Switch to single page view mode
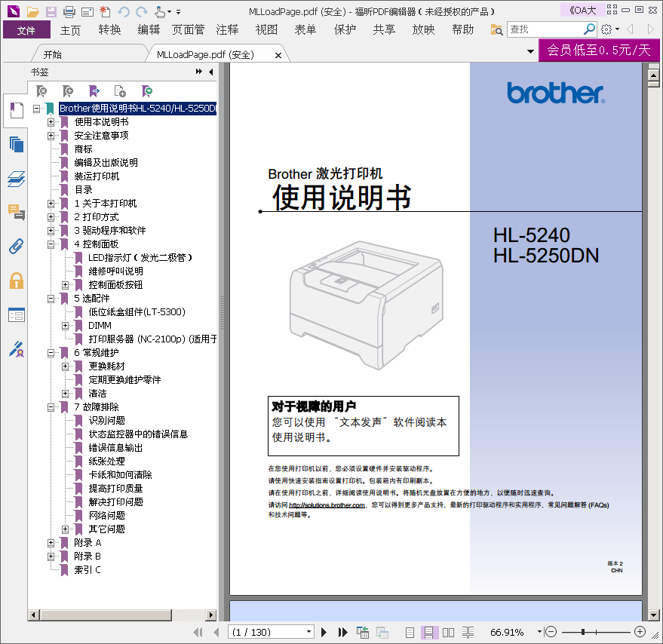The height and width of the screenshot is (644, 663). (x=410, y=633)
